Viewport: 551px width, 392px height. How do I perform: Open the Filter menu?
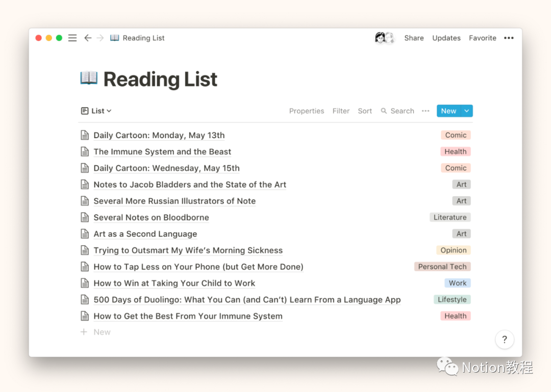point(341,111)
